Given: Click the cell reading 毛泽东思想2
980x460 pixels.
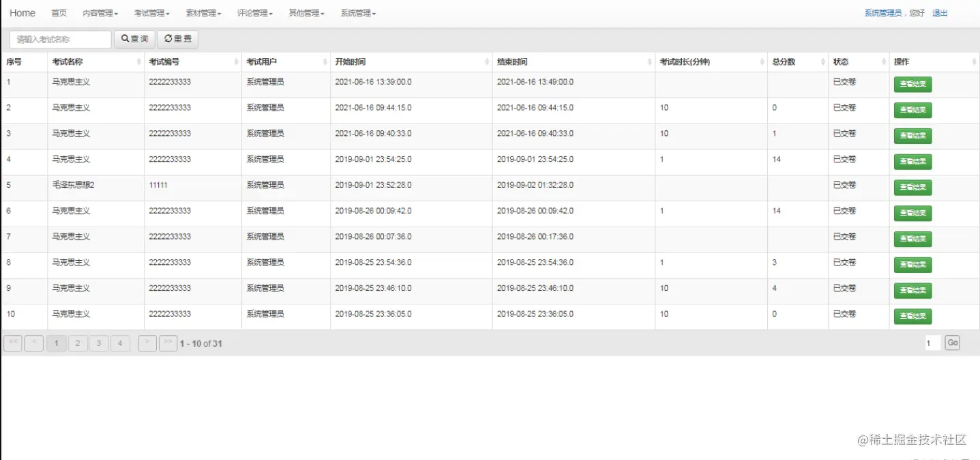Looking at the screenshot, I should [x=73, y=185].
